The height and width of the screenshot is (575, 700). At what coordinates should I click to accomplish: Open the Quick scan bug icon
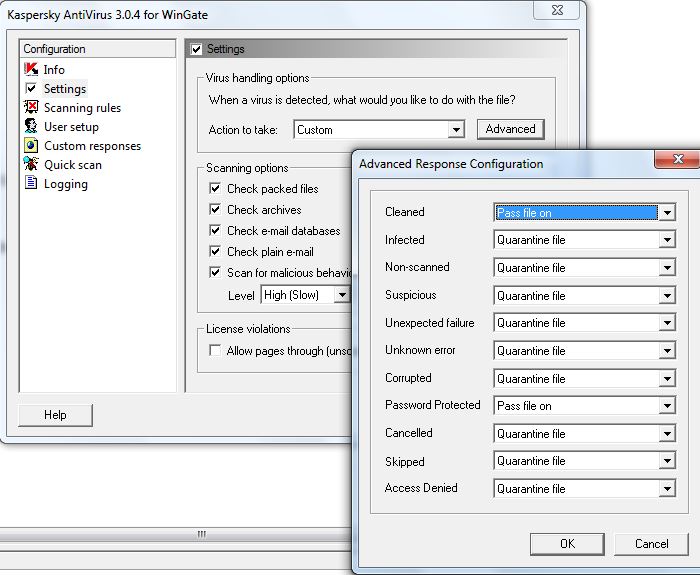[x=31, y=164]
